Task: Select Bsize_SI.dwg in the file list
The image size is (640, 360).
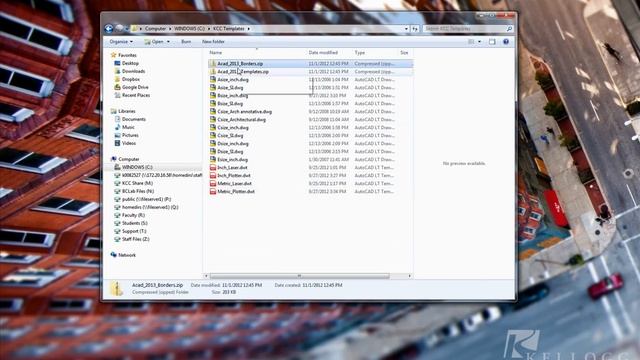Action: [230, 103]
